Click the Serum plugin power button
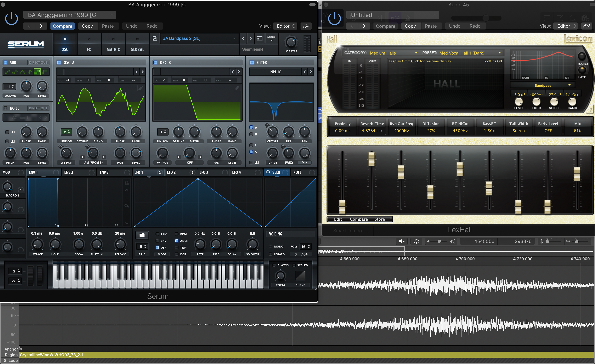595x364 pixels. click(11, 19)
